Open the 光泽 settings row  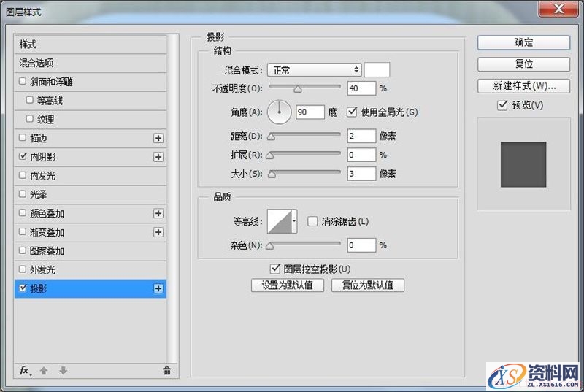point(90,194)
